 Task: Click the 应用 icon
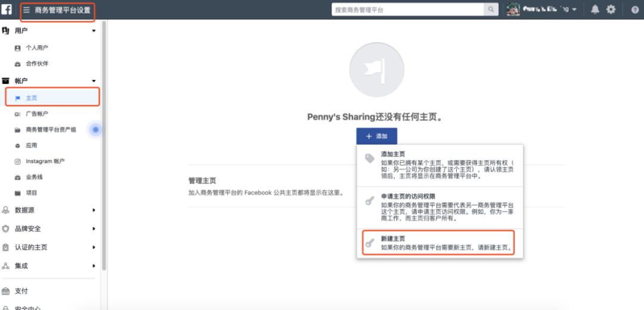pyautogui.click(x=18, y=146)
